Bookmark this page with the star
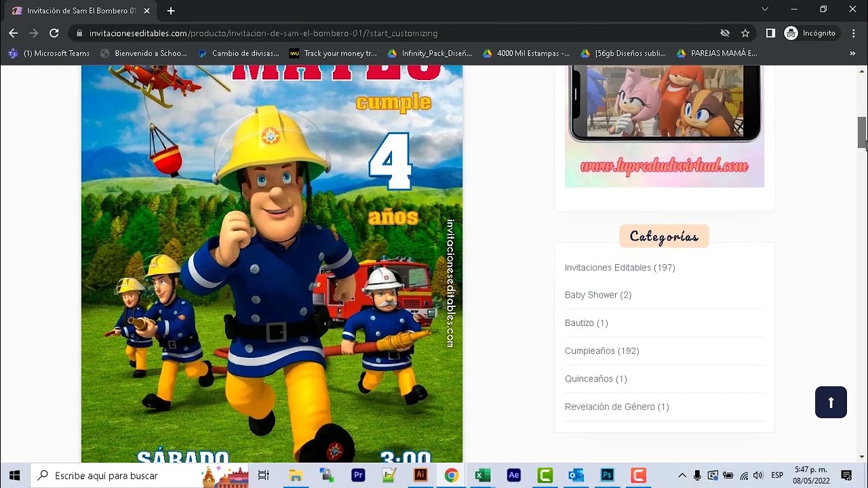868x488 pixels. click(745, 33)
